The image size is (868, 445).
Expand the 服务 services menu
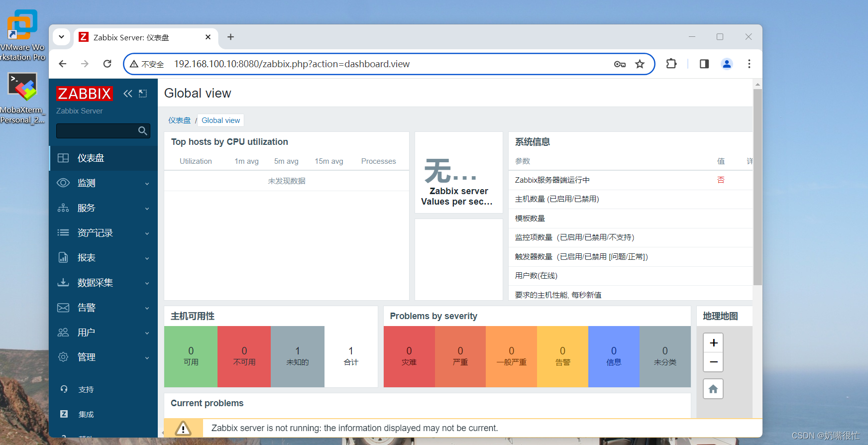104,208
